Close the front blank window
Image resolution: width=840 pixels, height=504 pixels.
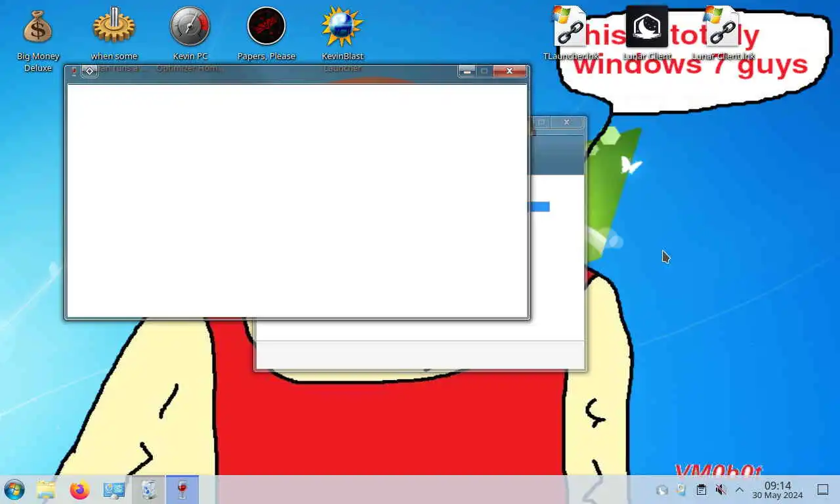point(509,71)
